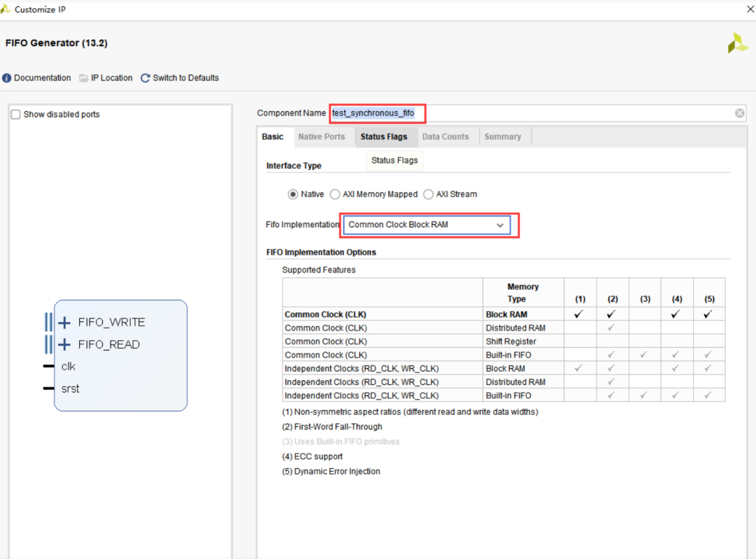Image resolution: width=756 pixels, height=559 pixels.
Task: Click the IP Location folder icon
Action: pos(84,78)
